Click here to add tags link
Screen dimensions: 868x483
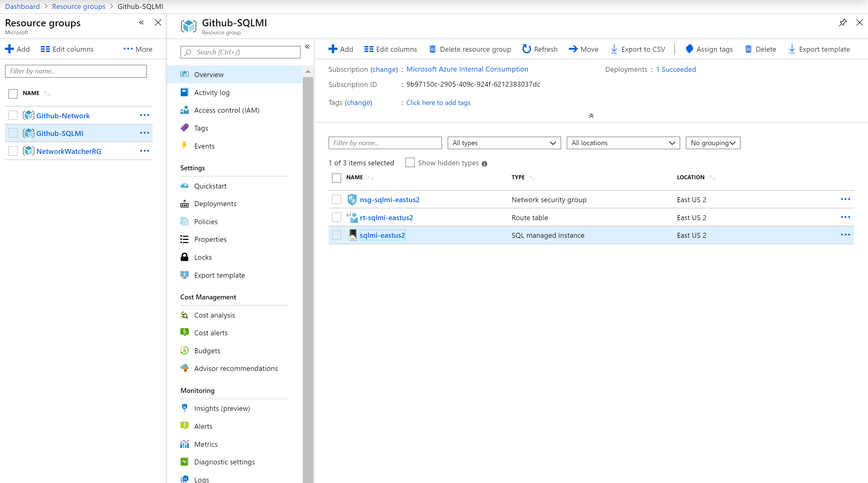(x=438, y=102)
